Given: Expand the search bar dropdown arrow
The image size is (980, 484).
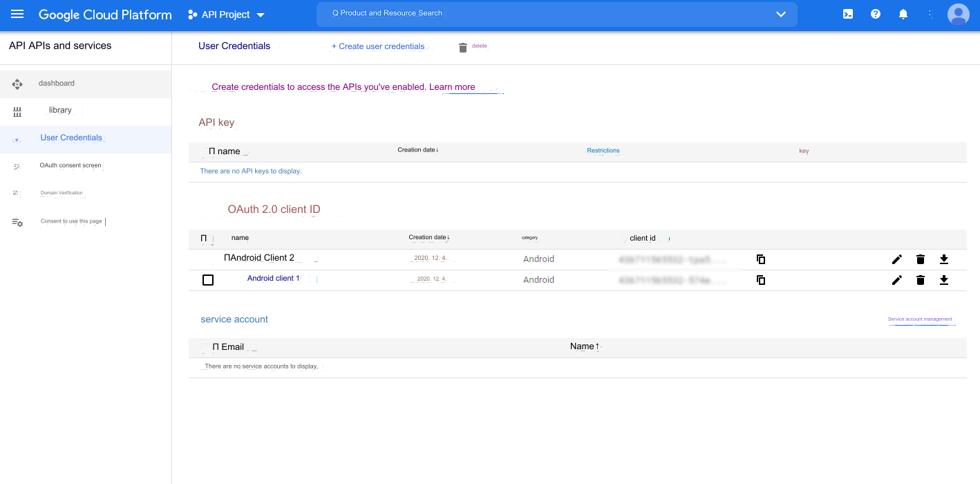Looking at the screenshot, I should [781, 15].
